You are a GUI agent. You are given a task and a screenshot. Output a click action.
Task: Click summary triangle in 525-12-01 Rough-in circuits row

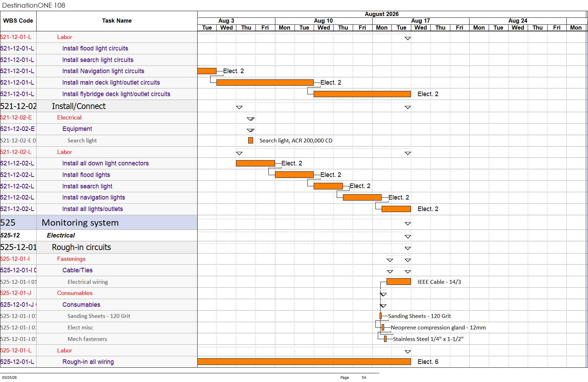point(408,248)
